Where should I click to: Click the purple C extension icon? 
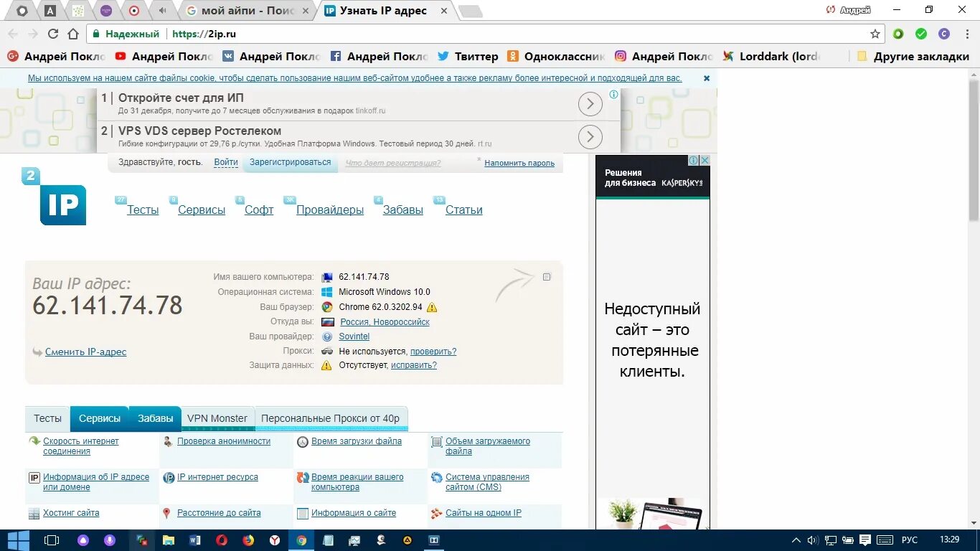click(x=944, y=34)
